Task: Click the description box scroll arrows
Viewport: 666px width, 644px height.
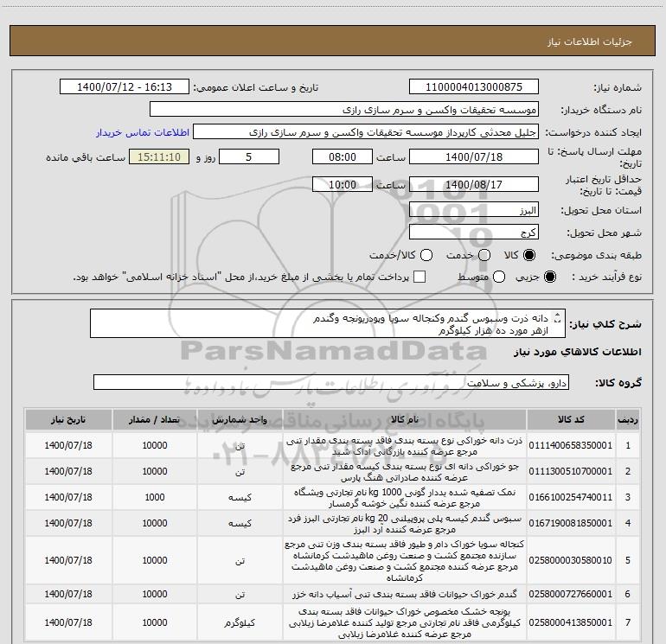Action: click(558, 318)
